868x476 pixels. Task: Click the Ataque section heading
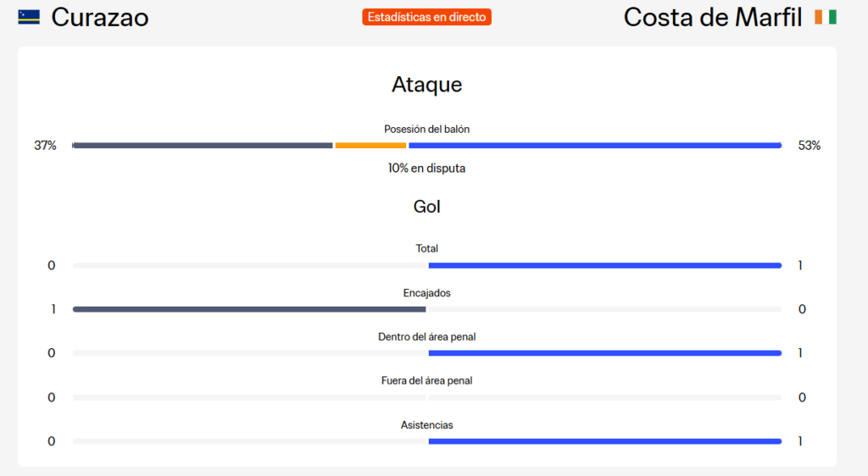427,85
